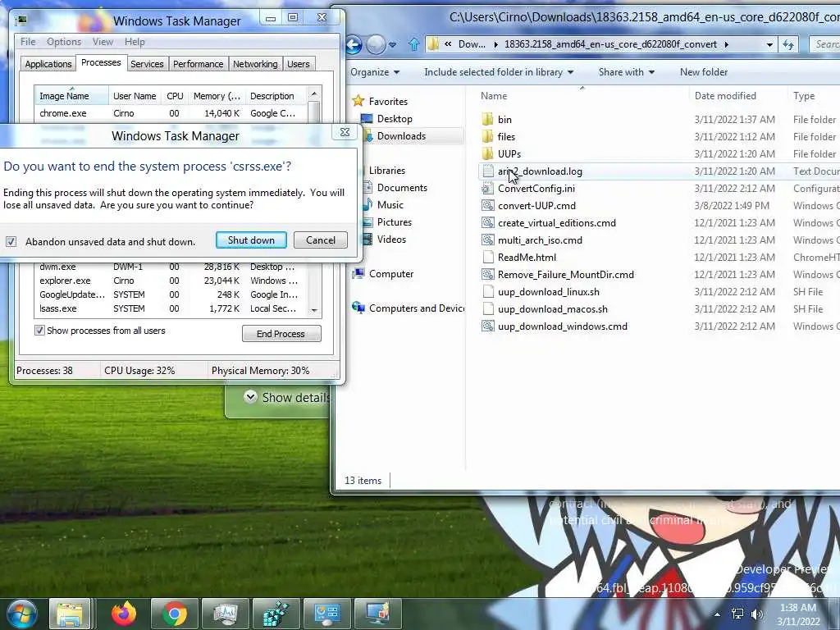This screenshot has width=840, height=630.
Task: Open Documents library in sidebar
Action: (x=402, y=188)
